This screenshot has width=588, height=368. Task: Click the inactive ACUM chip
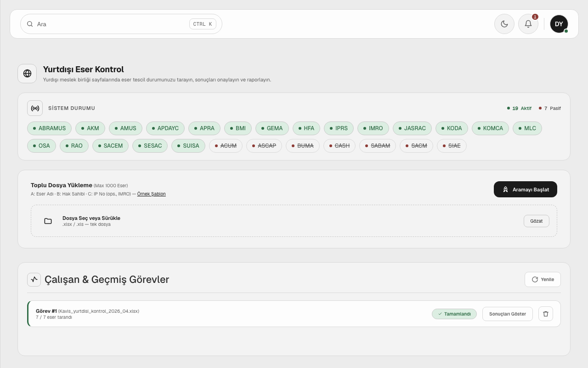[x=226, y=146]
